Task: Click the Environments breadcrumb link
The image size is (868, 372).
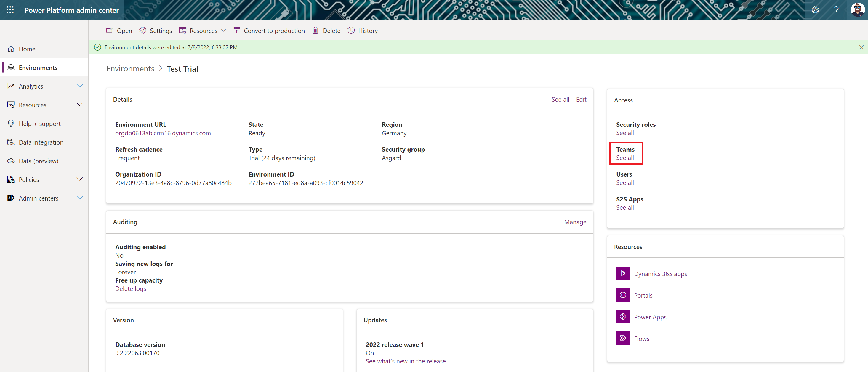Action: [130, 69]
